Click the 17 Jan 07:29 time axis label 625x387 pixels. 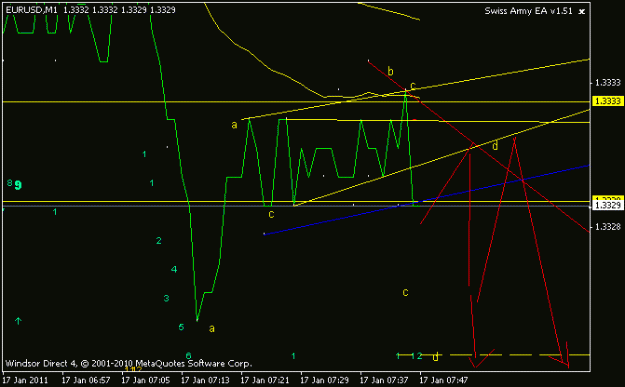[x=324, y=380]
